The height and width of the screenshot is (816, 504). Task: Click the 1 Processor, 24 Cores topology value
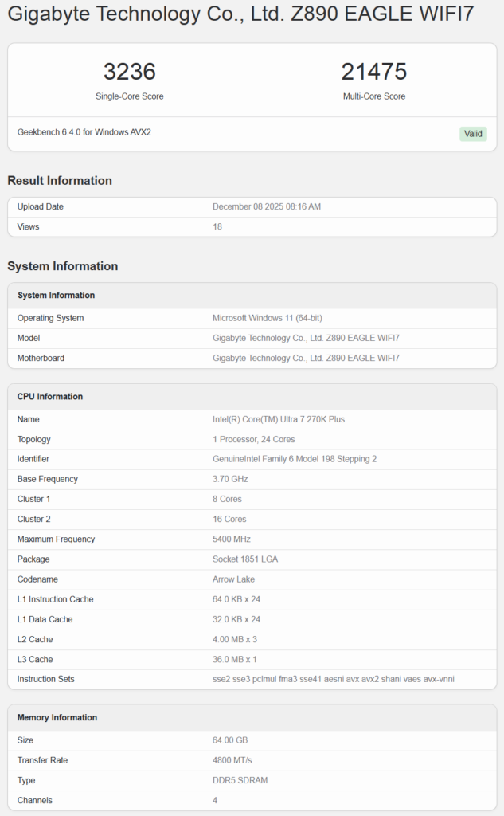tap(254, 440)
